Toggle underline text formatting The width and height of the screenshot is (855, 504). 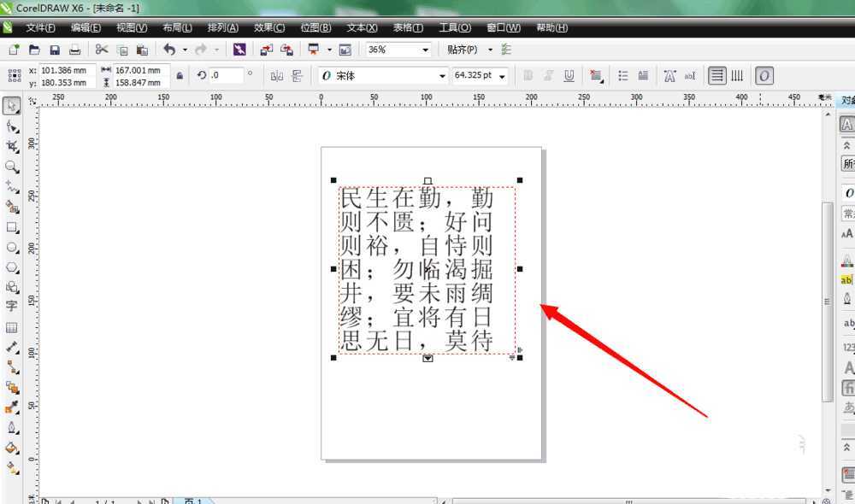(x=569, y=76)
